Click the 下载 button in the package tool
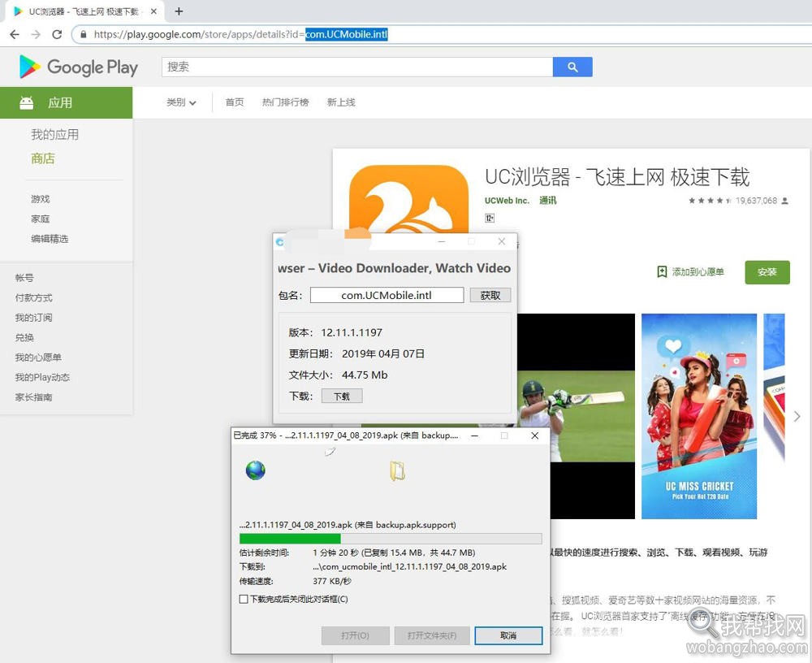The width and height of the screenshot is (812, 663). point(342,396)
